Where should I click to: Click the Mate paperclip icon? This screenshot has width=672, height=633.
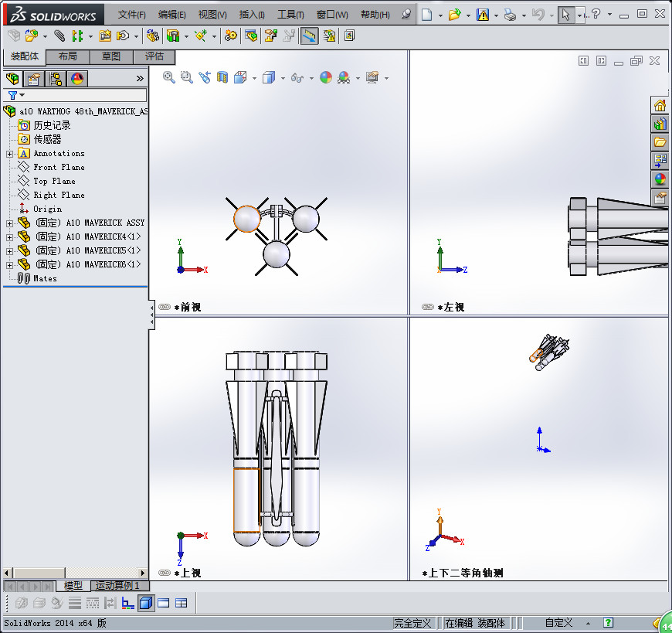click(59, 36)
